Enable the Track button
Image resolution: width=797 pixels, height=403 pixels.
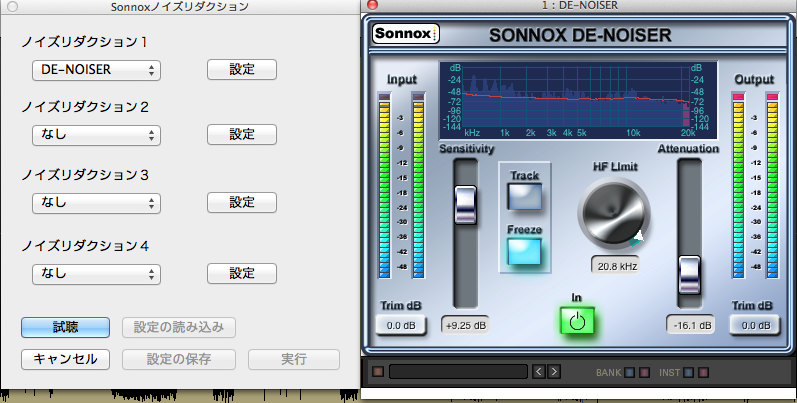click(525, 197)
